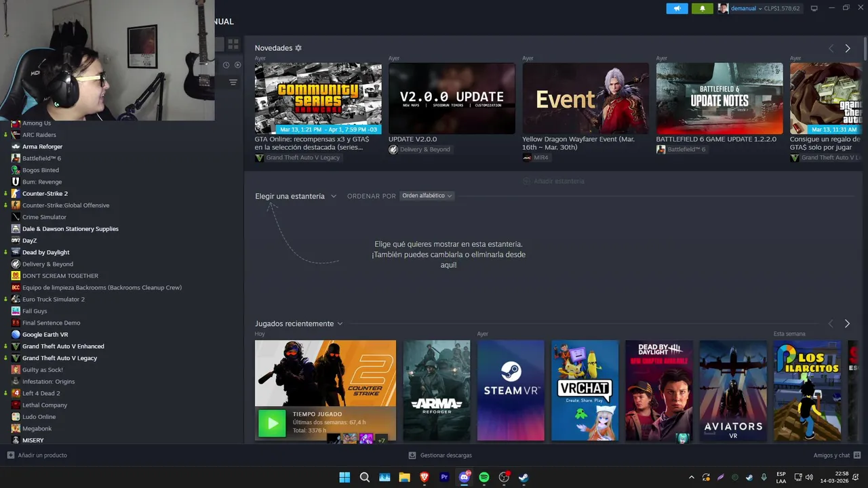Switch to Big Picture mode monitor icon
The width and height of the screenshot is (868, 488).
coord(814,8)
